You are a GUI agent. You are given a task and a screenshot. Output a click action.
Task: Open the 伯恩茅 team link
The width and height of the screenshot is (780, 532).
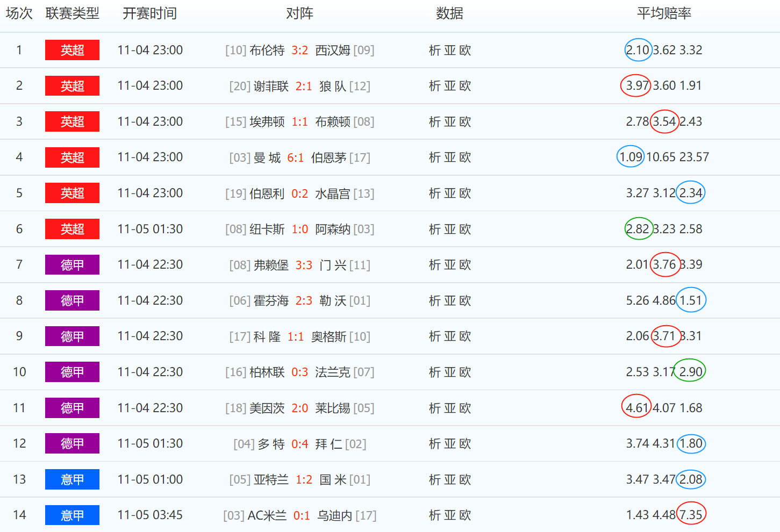(x=328, y=157)
